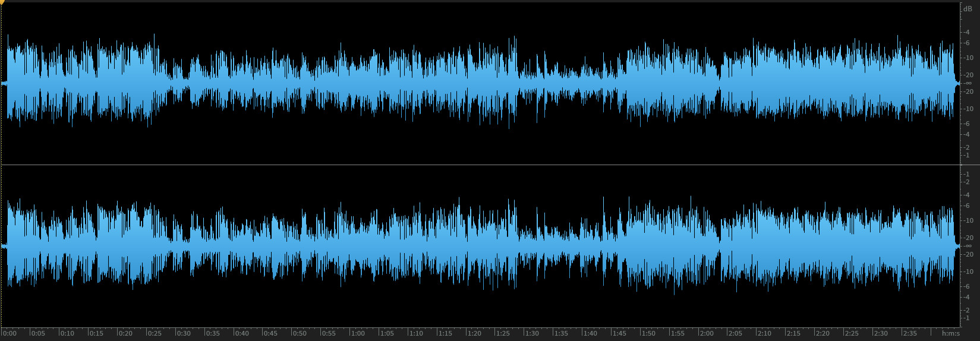This screenshot has width=980, height=341.
Task: Jump to the 0:40 ruler mark
Action: coord(242,333)
